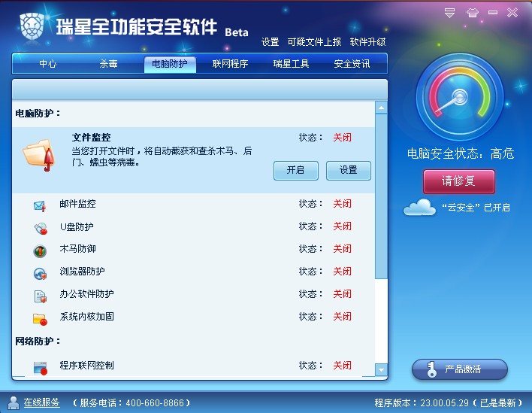
Task: Click the 电脑防护： section header
Action: [x=38, y=113]
